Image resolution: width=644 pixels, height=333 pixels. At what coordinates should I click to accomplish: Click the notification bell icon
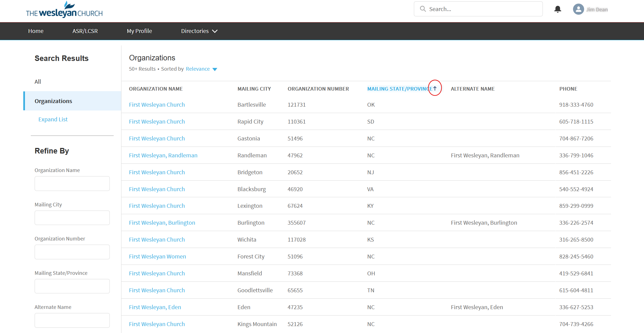[558, 9]
